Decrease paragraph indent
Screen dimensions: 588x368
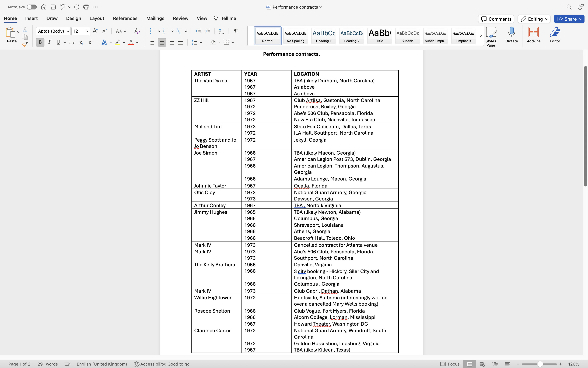198,31
